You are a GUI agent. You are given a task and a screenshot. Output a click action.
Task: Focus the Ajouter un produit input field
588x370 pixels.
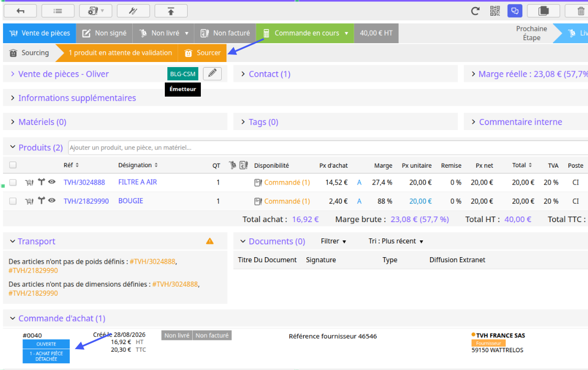pyautogui.click(x=328, y=147)
